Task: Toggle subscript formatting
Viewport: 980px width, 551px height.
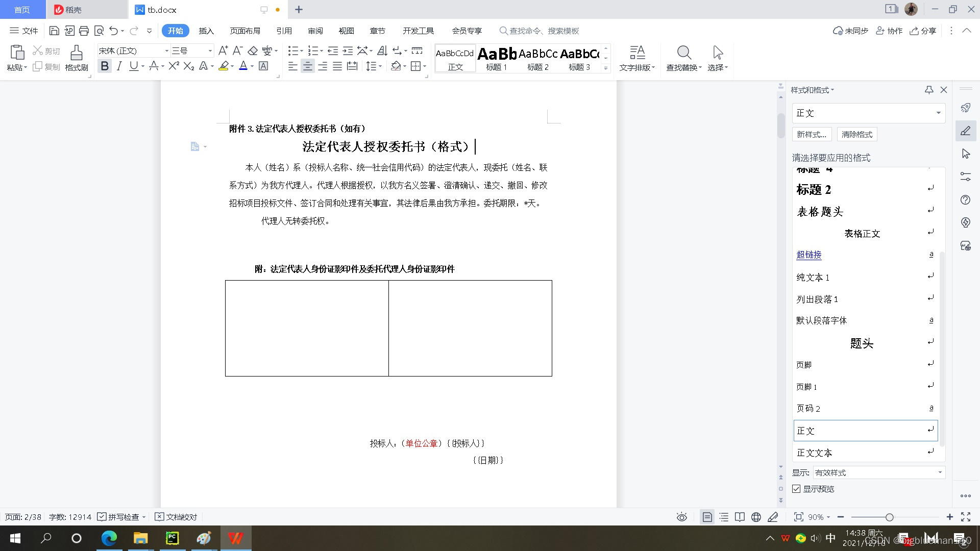Action: tap(189, 66)
